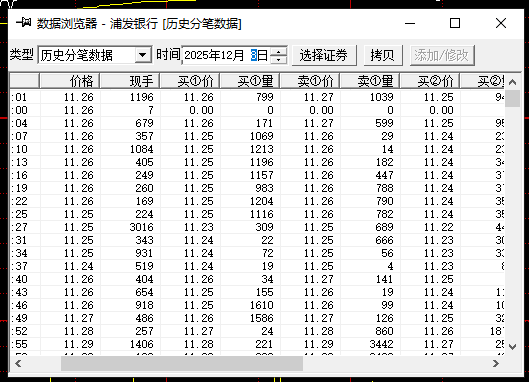529x382 pixels.
Task: Click 卖①量 value 4 in row :37
Action: 390,266
